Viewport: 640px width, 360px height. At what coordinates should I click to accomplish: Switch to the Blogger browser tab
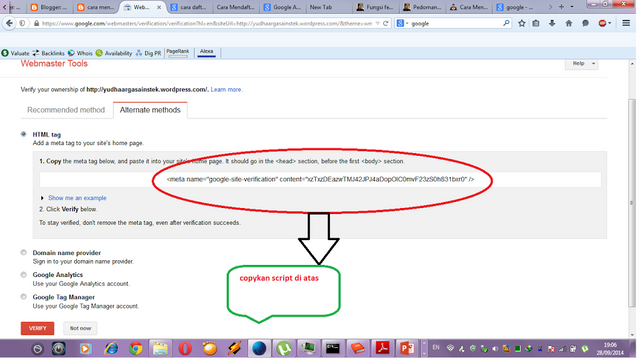[x=49, y=7]
